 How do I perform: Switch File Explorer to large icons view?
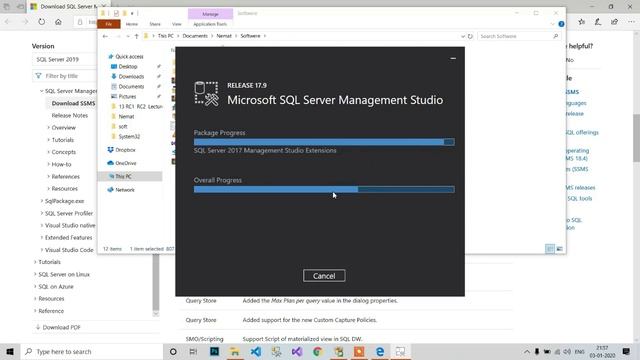(x=560, y=249)
